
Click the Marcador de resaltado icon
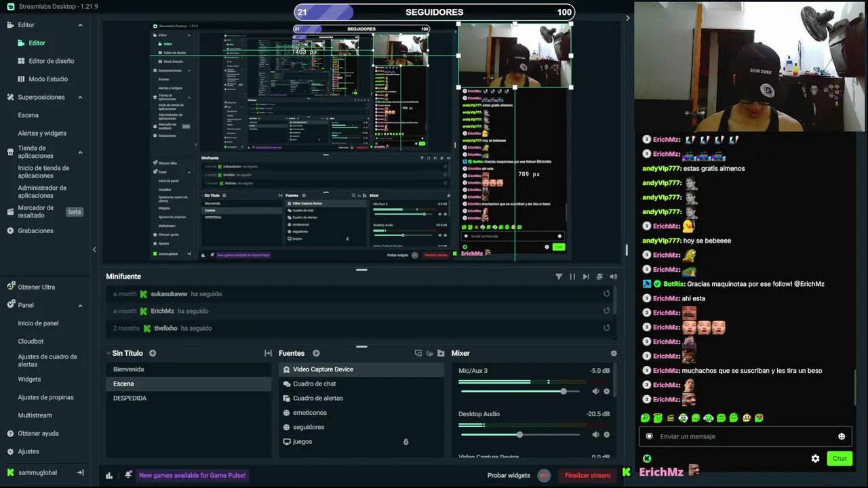(x=10, y=211)
